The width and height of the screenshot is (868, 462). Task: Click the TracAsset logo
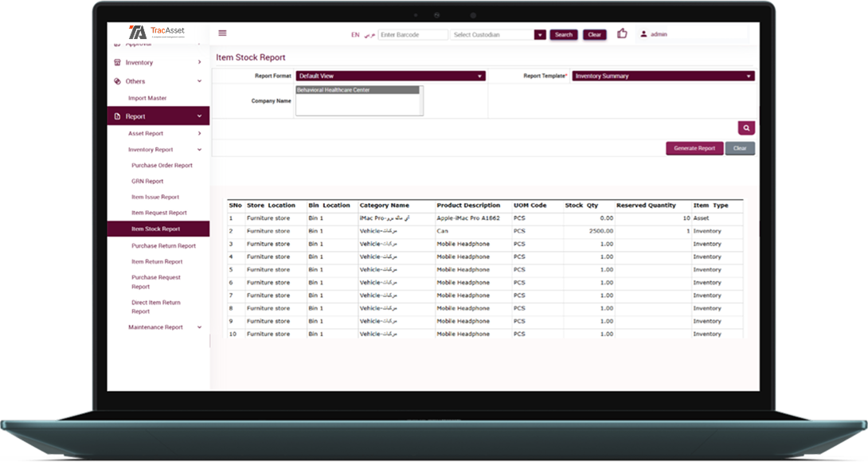[157, 33]
